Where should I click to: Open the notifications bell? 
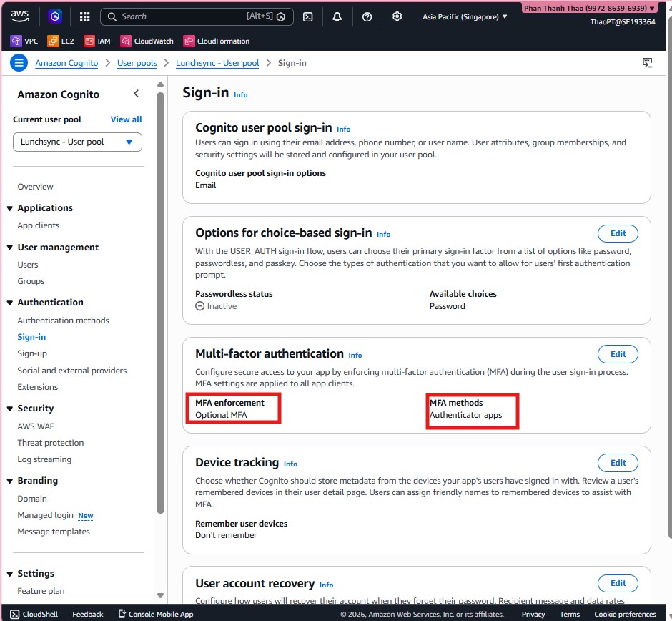click(x=337, y=16)
